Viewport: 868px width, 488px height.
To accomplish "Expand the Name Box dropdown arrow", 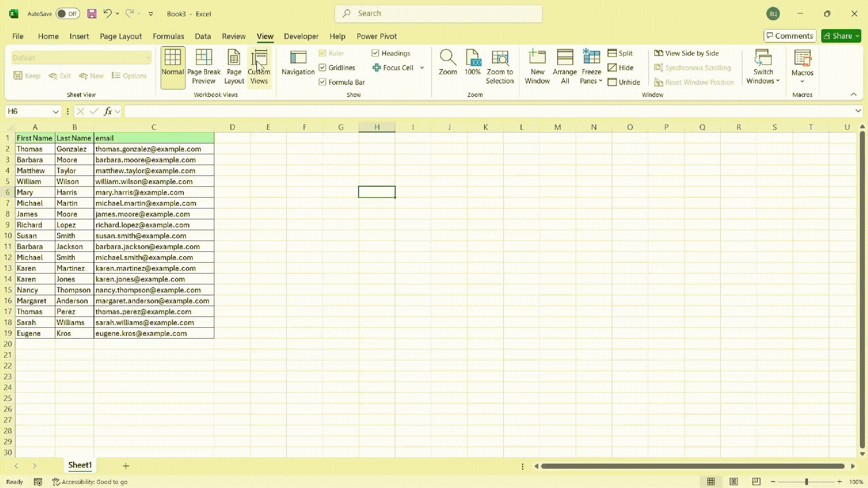I will [56, 111].
